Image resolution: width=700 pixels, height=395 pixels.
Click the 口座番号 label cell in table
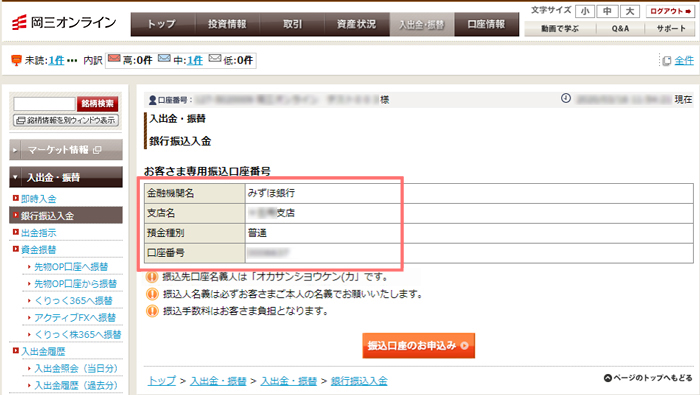[x=195, y=253]
